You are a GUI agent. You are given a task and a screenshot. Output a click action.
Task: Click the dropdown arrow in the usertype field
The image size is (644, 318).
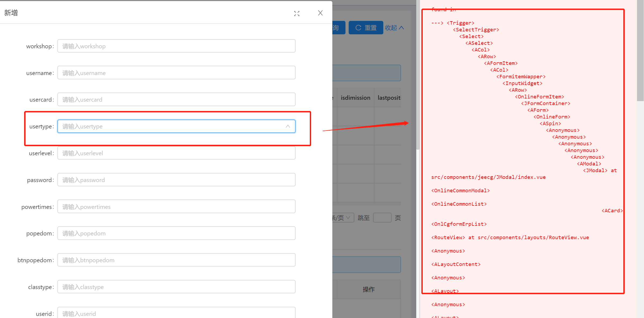[288, 126]
